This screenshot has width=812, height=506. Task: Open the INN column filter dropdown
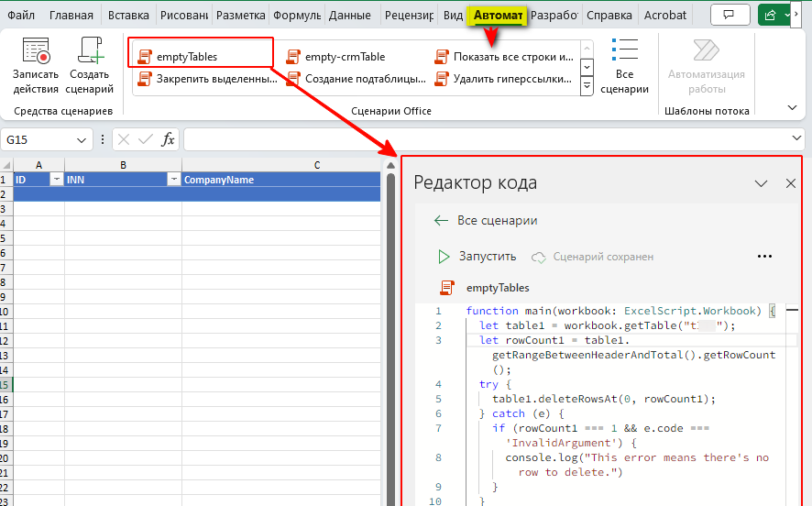(x=173, y=180)
